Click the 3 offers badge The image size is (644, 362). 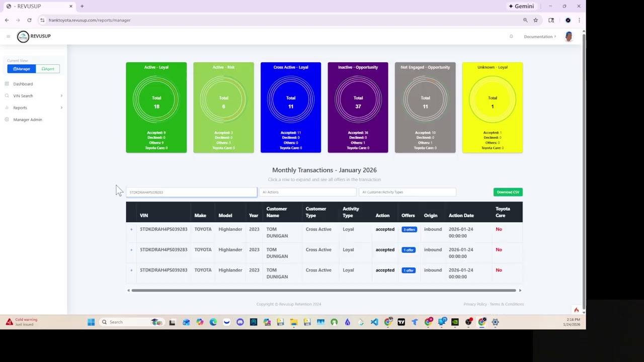coord(409,229)
